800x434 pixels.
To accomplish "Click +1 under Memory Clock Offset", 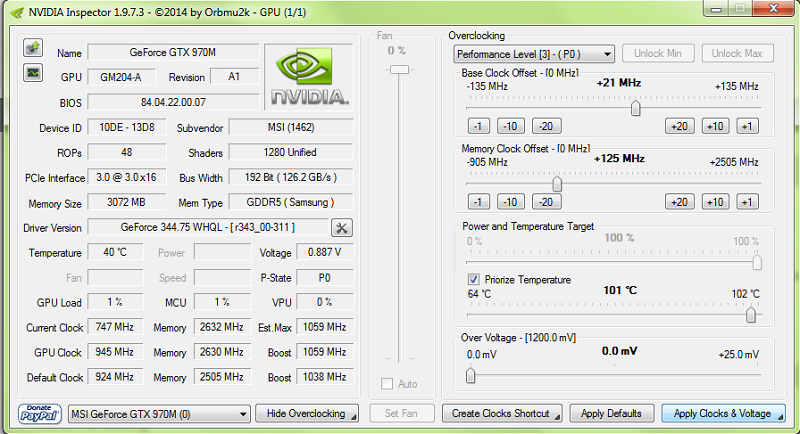I will (747, 202).
